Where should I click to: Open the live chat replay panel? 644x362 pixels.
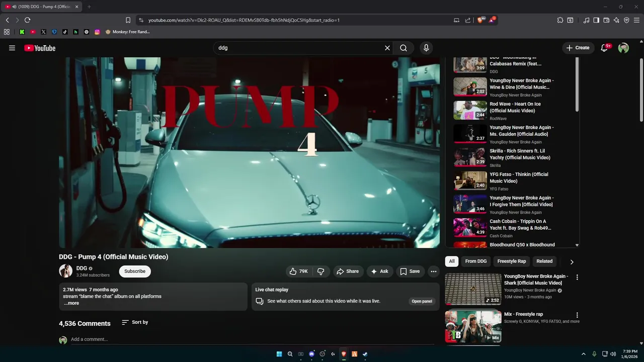click(x=422, y=301)
